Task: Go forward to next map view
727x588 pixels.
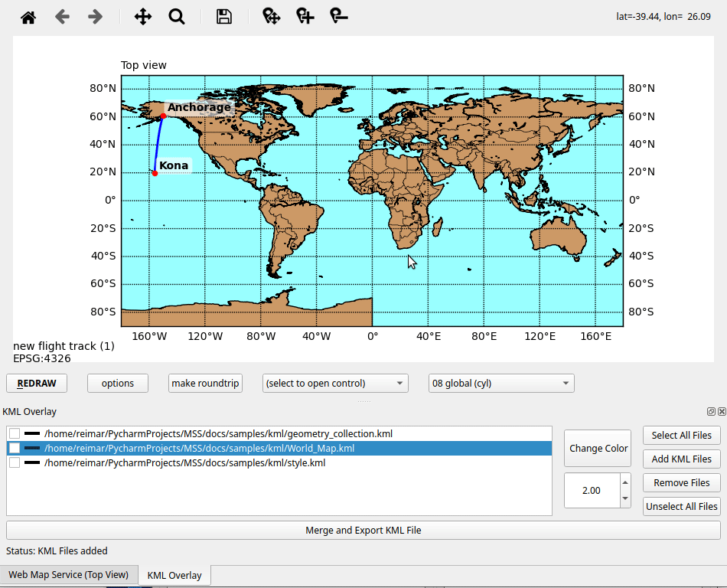Action: [x=95, y=17]
